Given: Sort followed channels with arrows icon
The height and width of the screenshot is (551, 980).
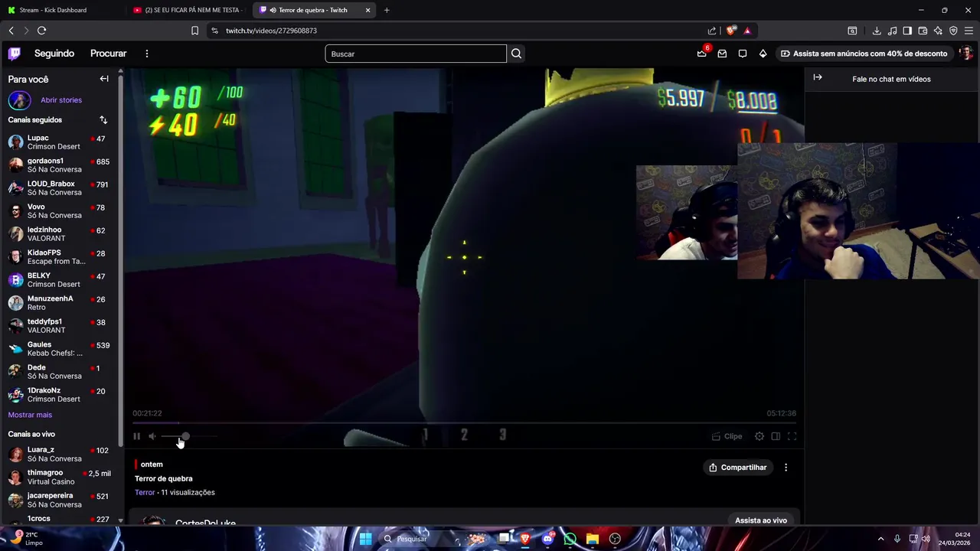Looking at the screenshot, I should point(103,120).
